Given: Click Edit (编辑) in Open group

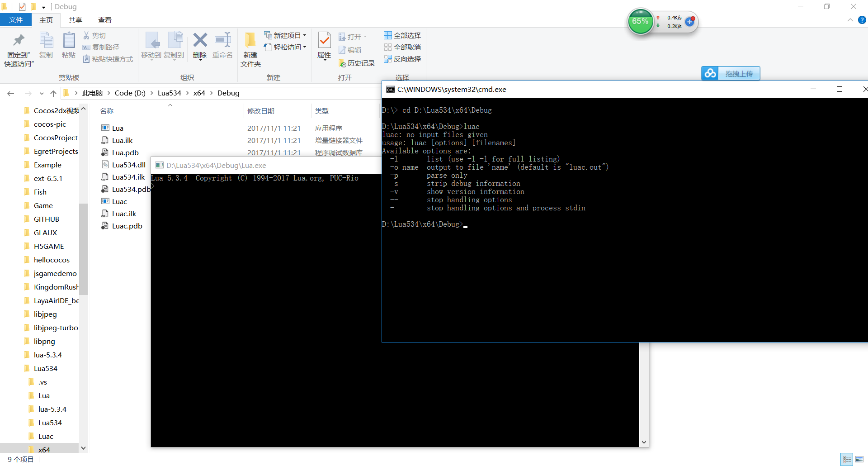Looking at the screenshot, I should pyautogui.click(x=350, y=50).
